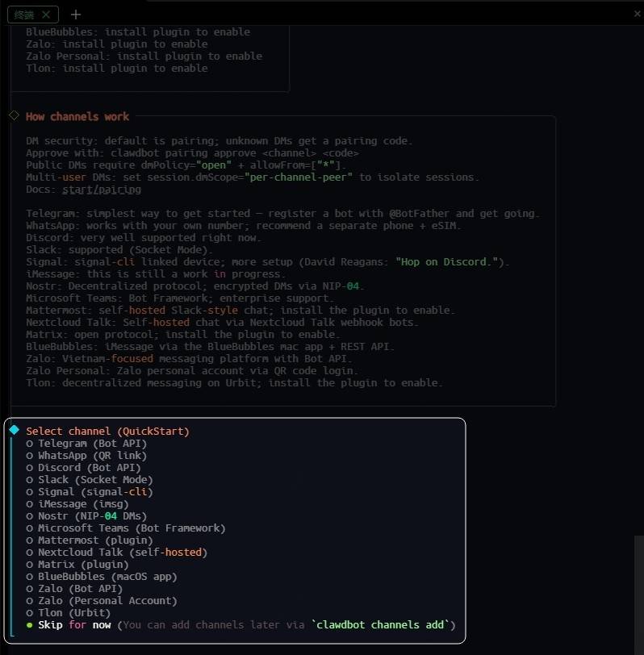The image size is (644, 655).
Task: Click the 'Zalo: install plugin to enable' line
Action: tap(116, 44)
